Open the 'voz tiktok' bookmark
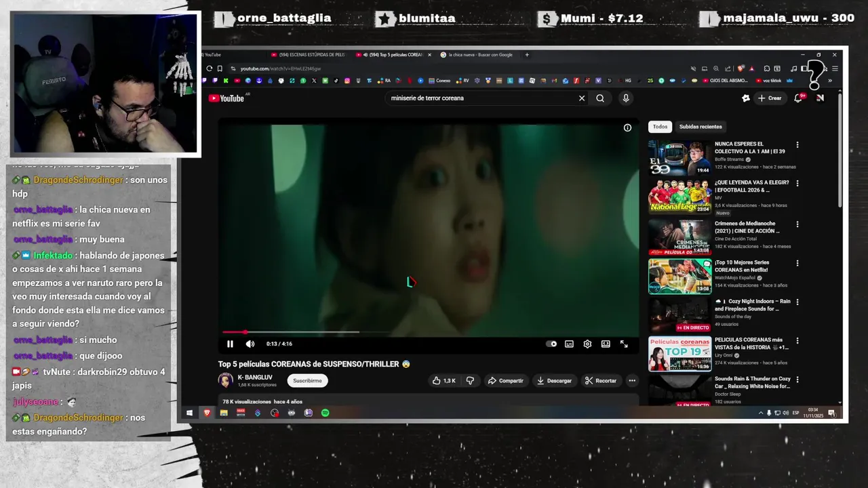Screen dimensions: 868x488 tap(768, 81)
